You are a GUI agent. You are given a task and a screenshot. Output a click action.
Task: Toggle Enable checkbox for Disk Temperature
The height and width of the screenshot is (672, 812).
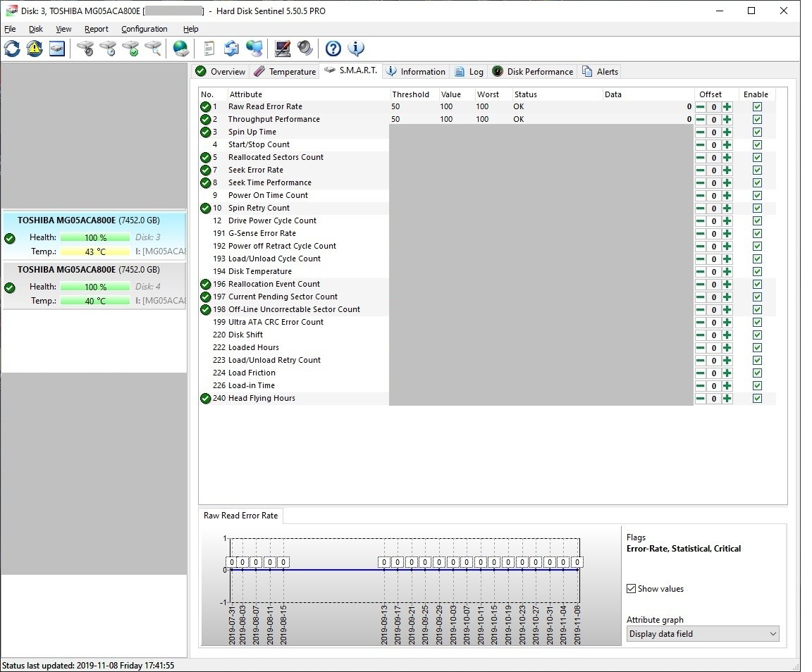tap(757, 272)
